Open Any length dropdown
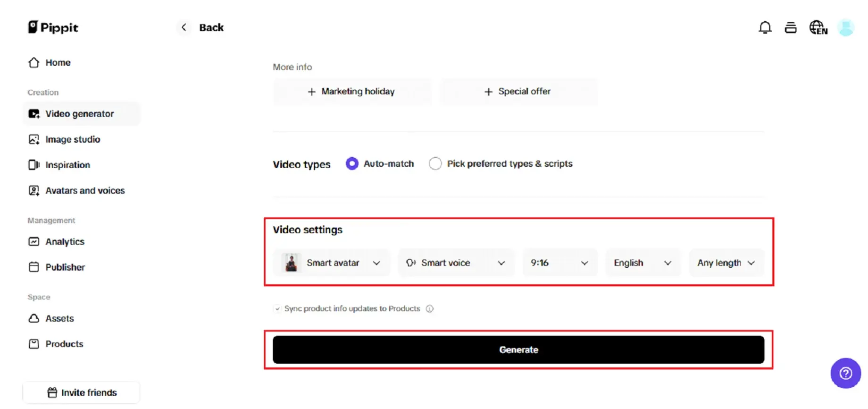 726,263
